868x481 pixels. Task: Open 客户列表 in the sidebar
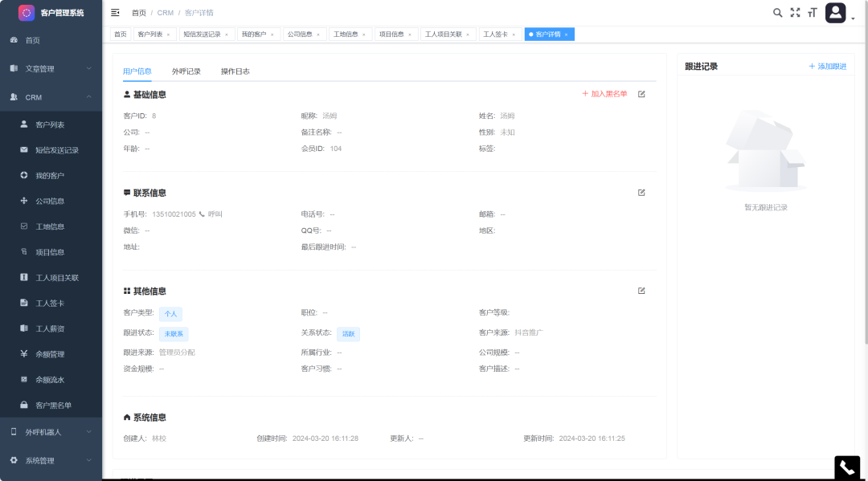tap(51, 124)
